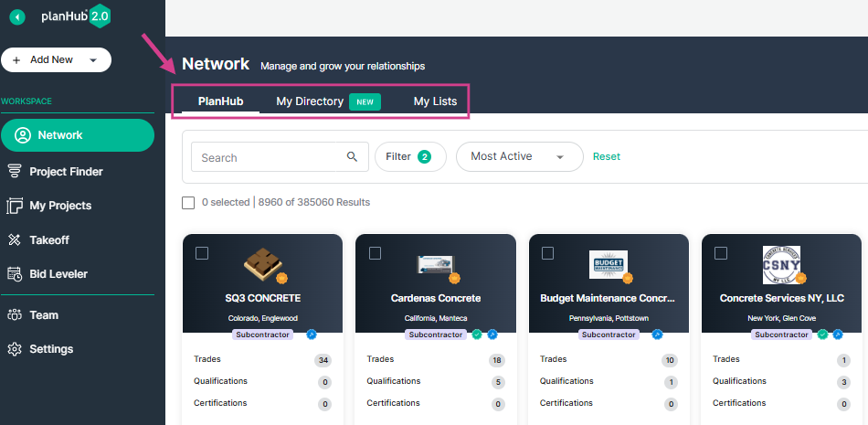
Task: Switch to the My Lists tab
Action: pos(435,101)
